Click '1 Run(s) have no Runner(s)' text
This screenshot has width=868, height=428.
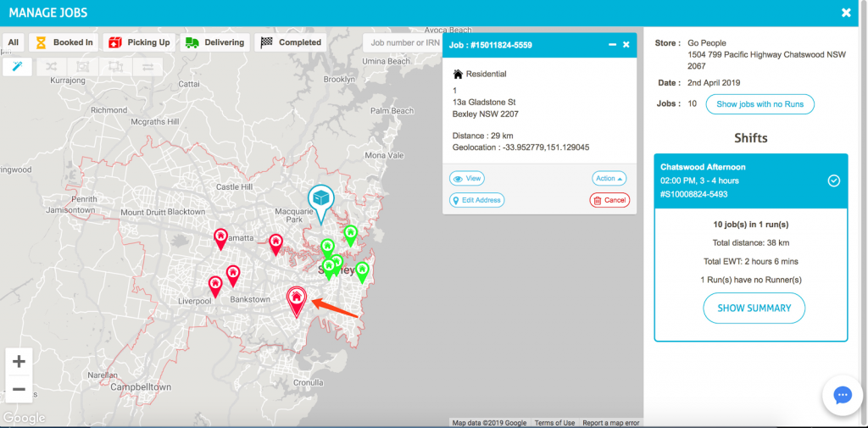click(x=751, y=281)
